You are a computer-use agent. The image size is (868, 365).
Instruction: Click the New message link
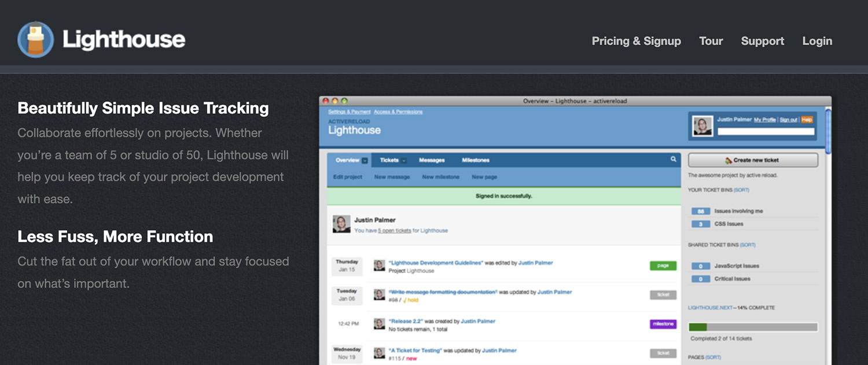pyautogui.click(x=392, y=177)
